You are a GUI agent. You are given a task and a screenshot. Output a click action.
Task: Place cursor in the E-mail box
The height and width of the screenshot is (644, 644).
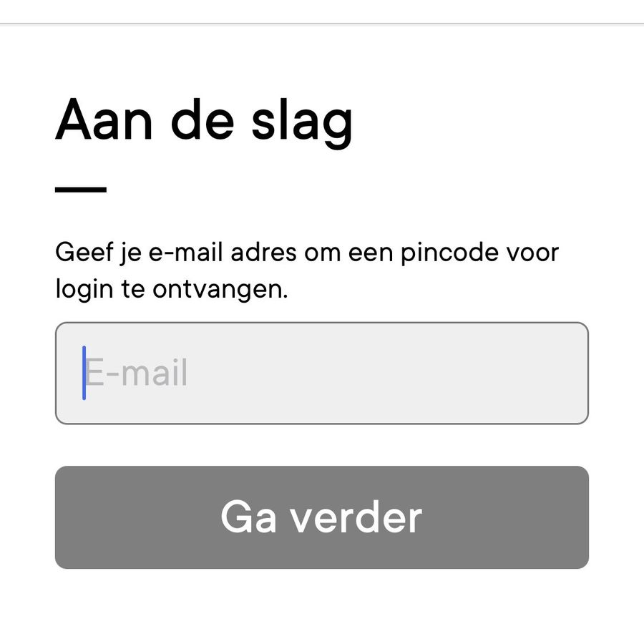[x=321, y=373]
